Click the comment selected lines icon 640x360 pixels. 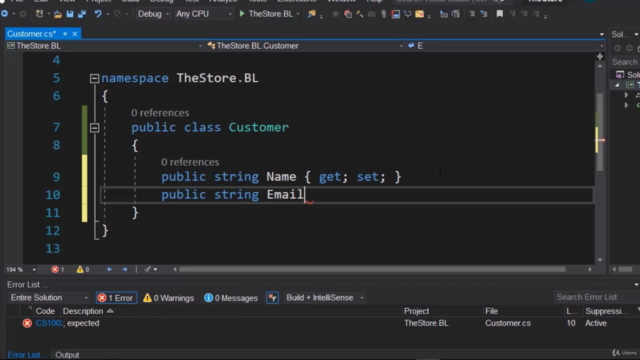(x=472, y=14)
